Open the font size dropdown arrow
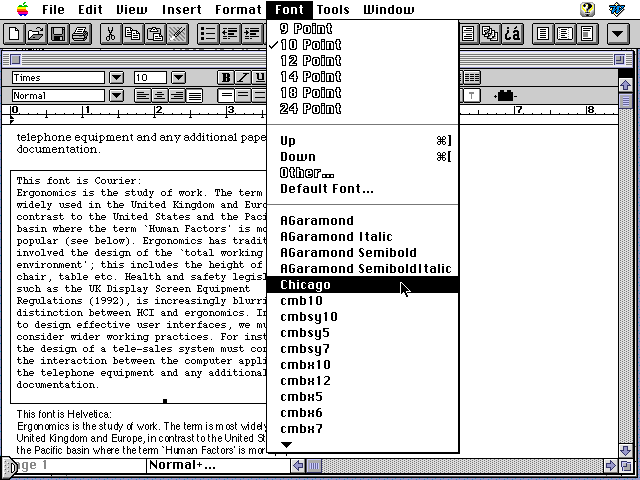This screenshot has height=480, width=640. [178, 77]
